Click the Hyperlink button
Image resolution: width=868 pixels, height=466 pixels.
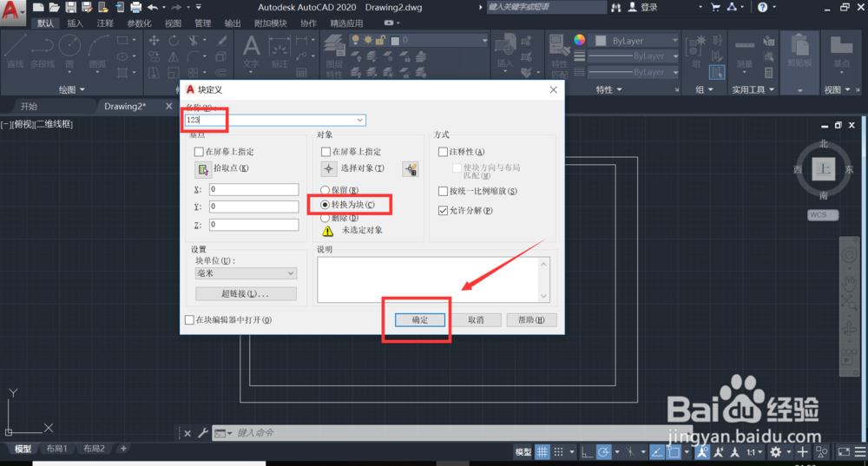[x=246, y=294]
